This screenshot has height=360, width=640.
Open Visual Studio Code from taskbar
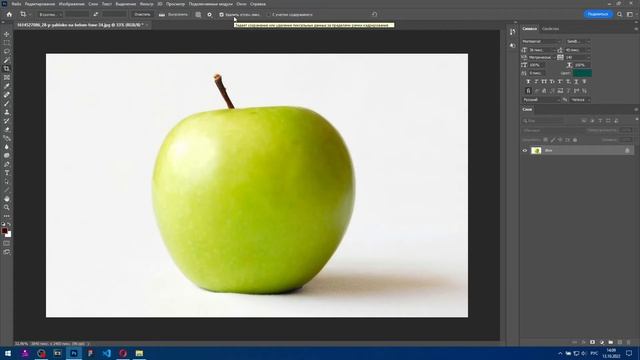[x=107, y=353]
